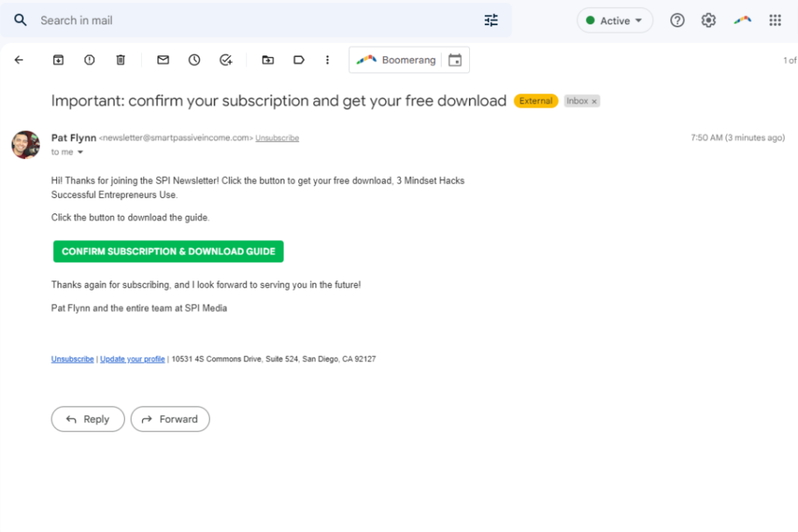Open the Update your profile link
This screenshot has height=532, width=798.
[132, 359]
